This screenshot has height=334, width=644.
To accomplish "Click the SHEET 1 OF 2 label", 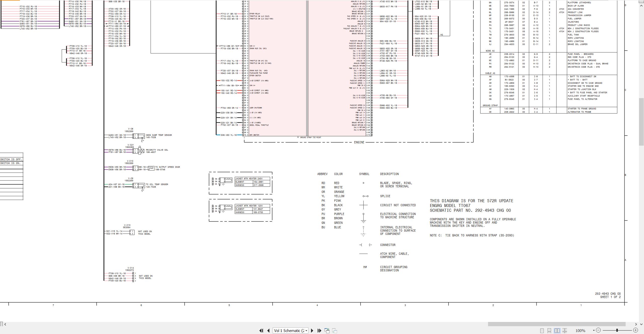I will (610, 297).
